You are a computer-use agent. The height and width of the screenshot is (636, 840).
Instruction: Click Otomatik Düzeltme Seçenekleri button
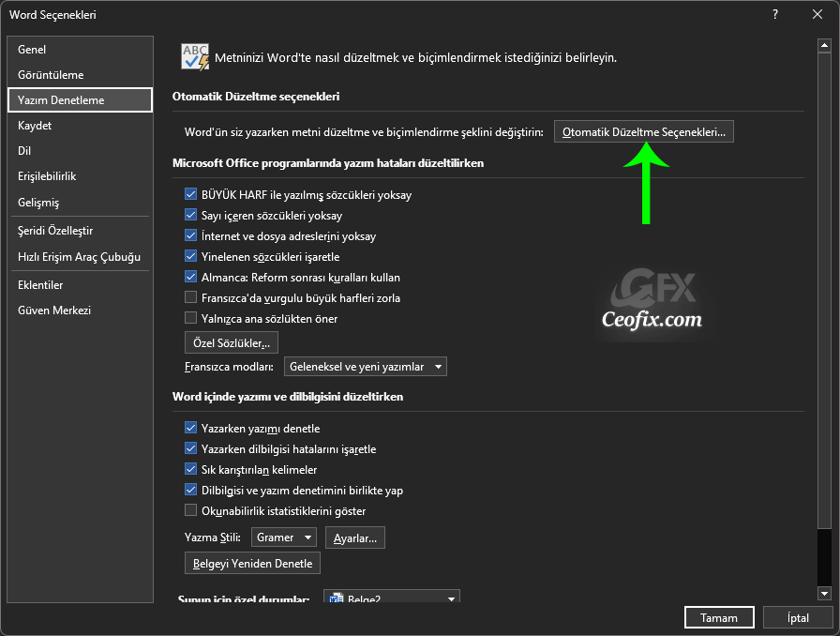(643, 132)
